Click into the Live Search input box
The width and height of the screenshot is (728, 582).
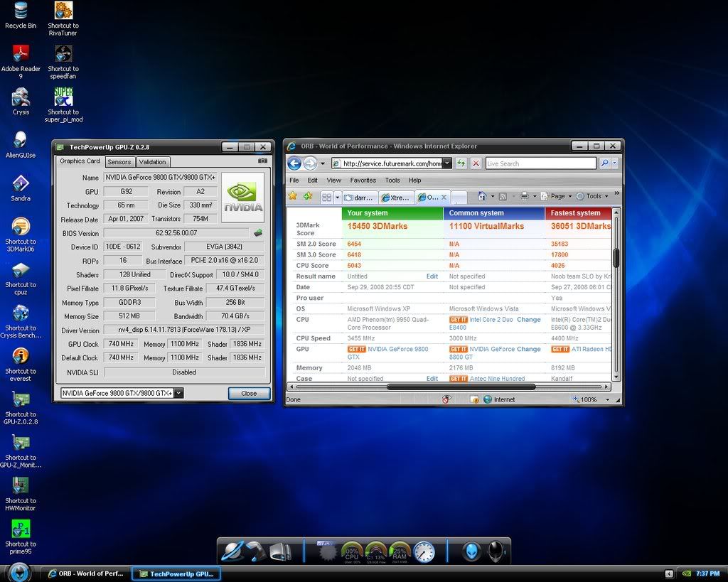click(x=541, y=163)
